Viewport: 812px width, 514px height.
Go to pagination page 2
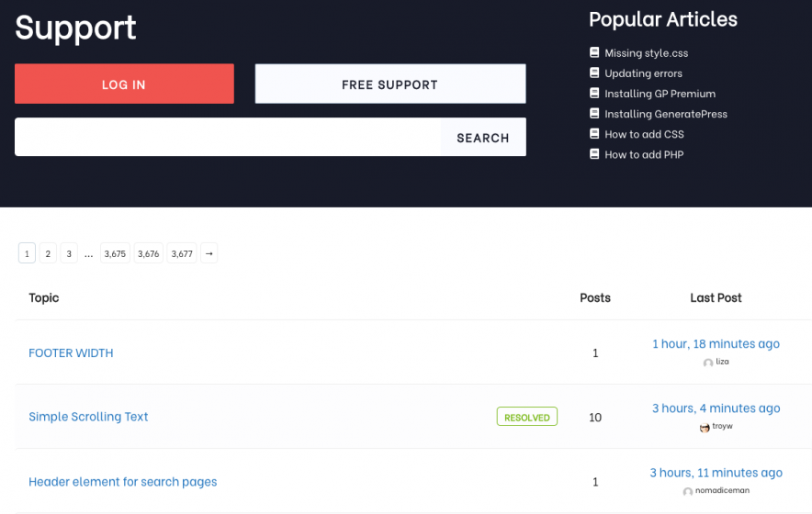(48, 253)
